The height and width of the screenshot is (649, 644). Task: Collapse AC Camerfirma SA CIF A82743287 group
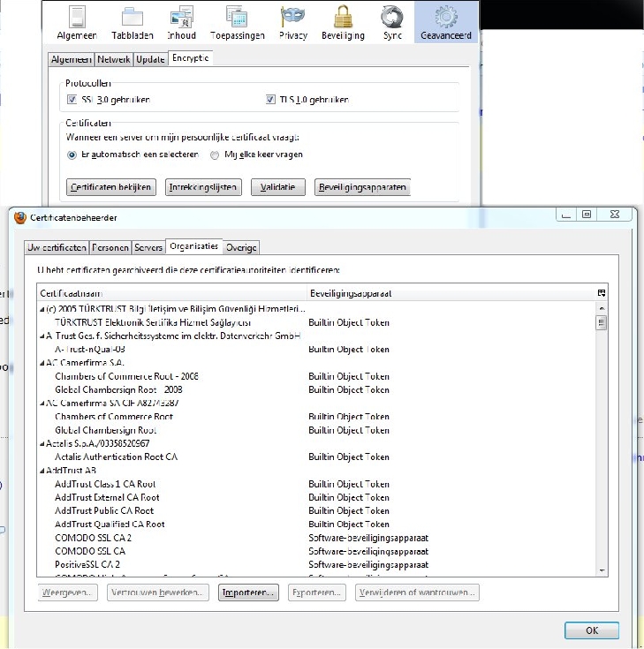tap(42, 404)
